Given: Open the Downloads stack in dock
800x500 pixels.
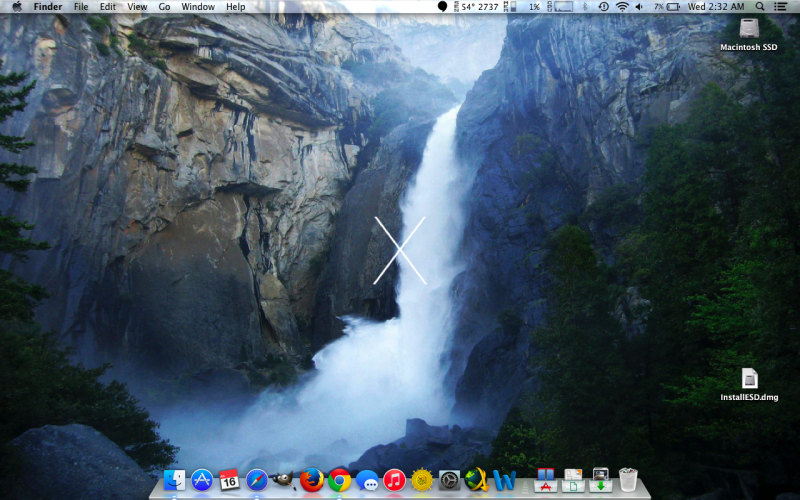Looking at the screenshot, I should tap(600, 479).
